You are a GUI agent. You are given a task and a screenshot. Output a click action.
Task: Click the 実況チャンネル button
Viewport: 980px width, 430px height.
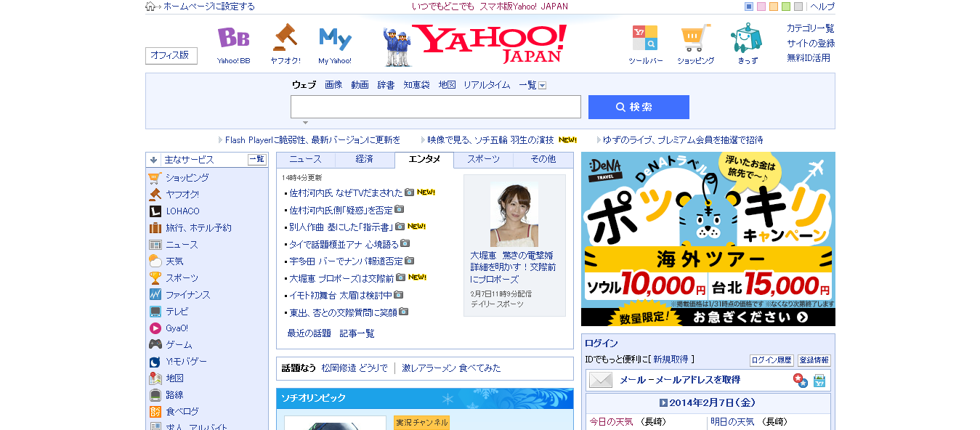(x=422, y=423)
